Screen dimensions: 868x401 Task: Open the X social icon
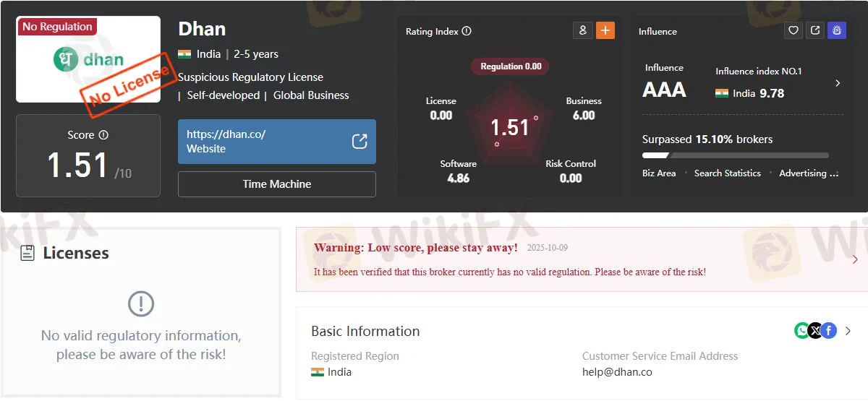coord(816,330)
